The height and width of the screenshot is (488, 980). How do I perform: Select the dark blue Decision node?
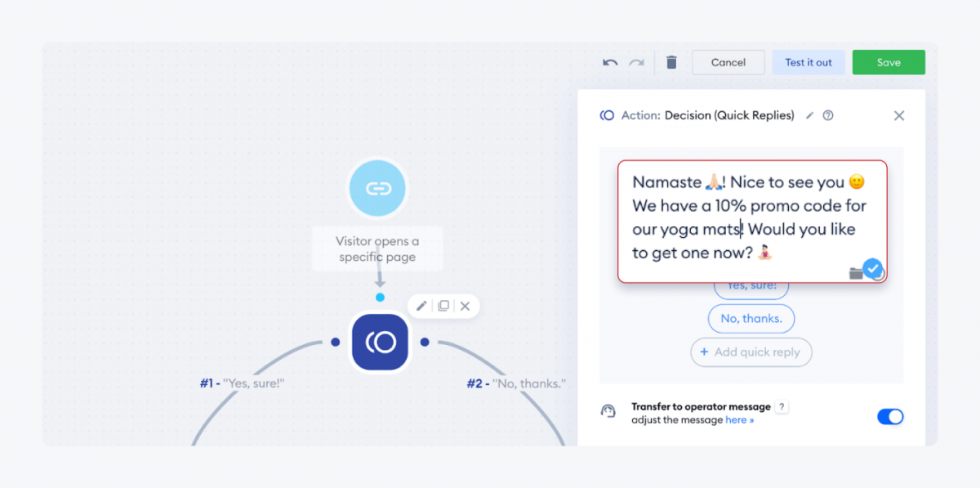point(379,342)
